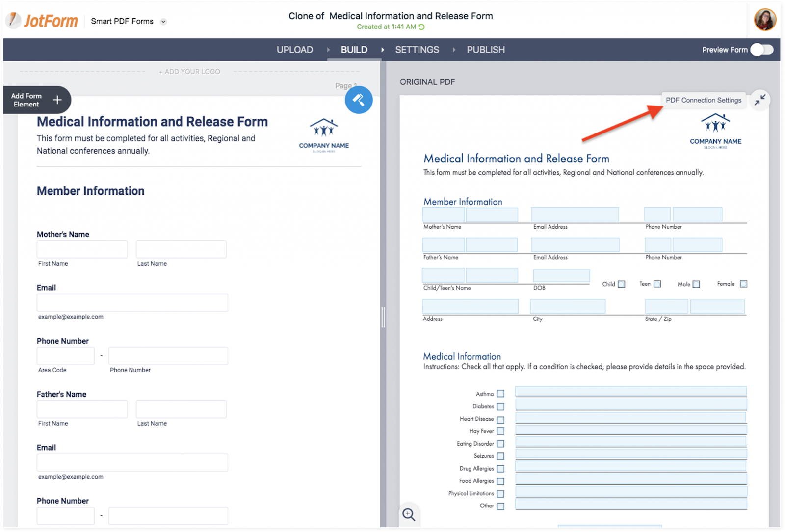Viewport: 785px width, 532px height.
Task: Open the user profile avatar
Action: point(764,20)
